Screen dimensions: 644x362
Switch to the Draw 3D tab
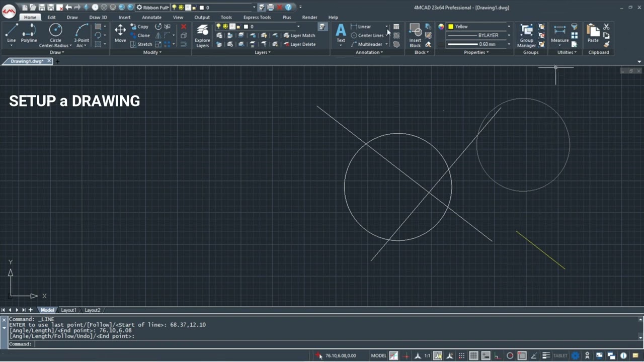point(98,17)
